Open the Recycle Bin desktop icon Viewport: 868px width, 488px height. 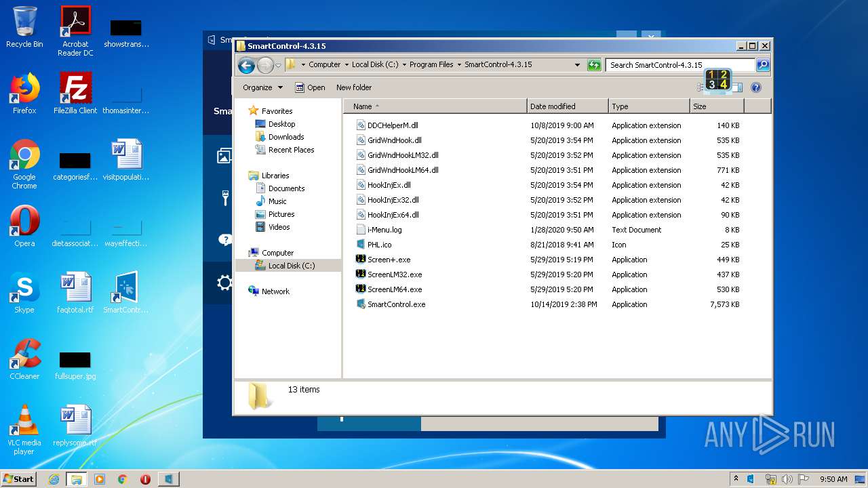point(24,27)
